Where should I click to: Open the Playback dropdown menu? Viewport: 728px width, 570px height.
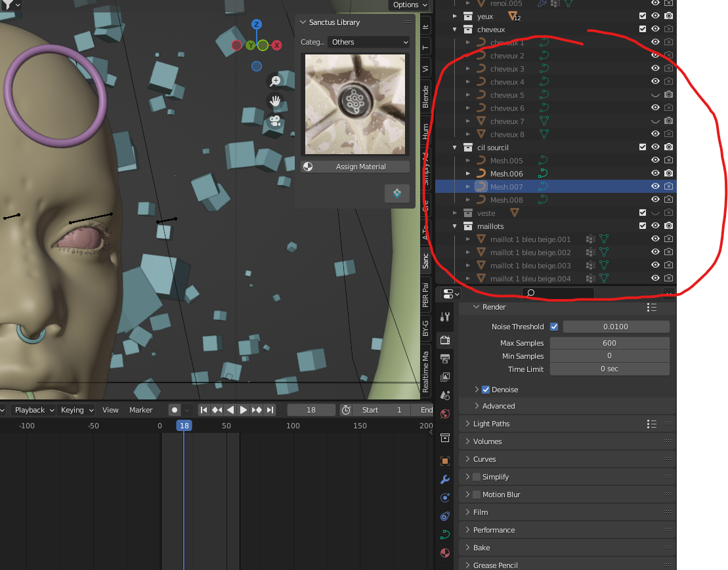coord(33,410)
